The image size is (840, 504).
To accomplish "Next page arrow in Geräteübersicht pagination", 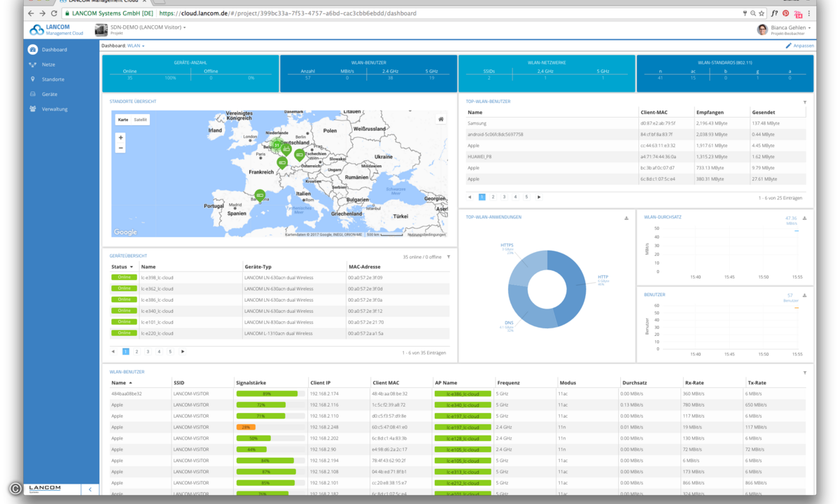I will click(x=183, y=351).
